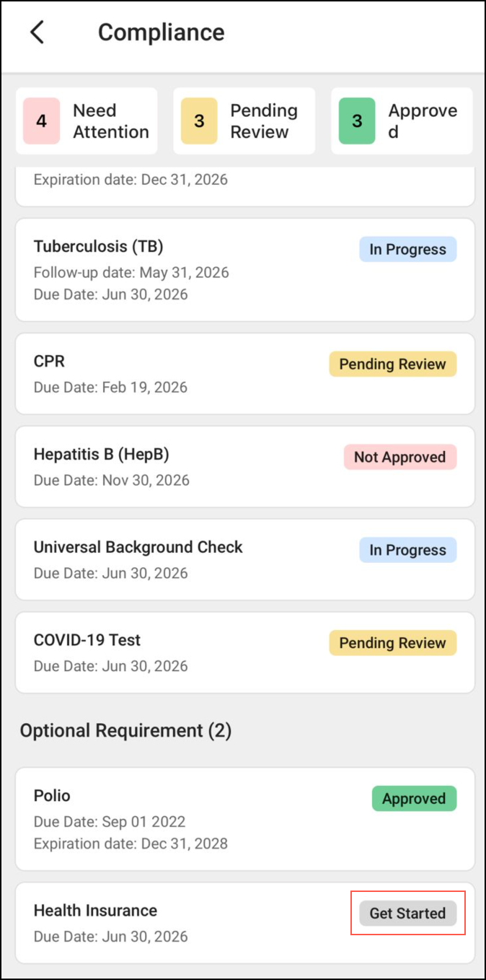
Task: Tap the yellow Pending Review count badge
Action: tap(199, 121)
